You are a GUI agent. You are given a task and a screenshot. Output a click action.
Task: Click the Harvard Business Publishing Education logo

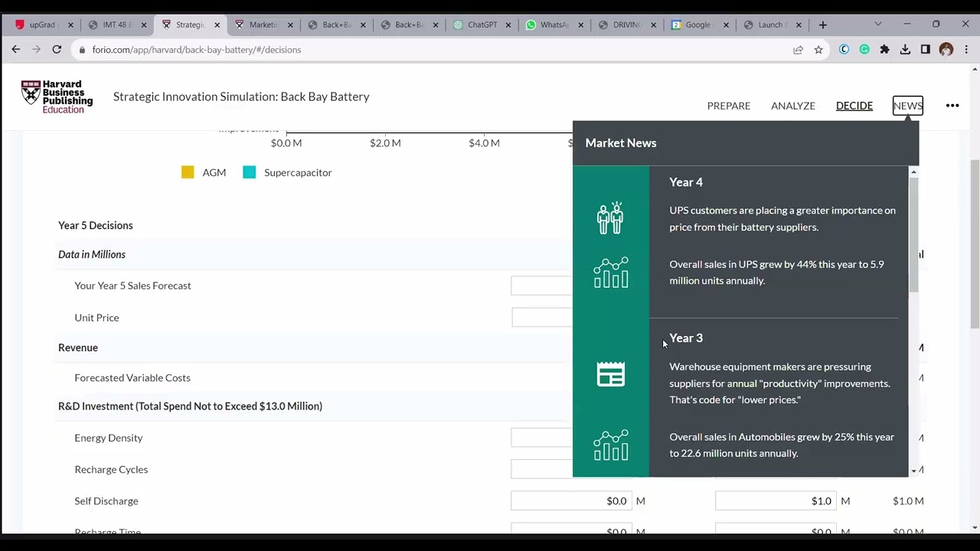click(x=57, y=97)
